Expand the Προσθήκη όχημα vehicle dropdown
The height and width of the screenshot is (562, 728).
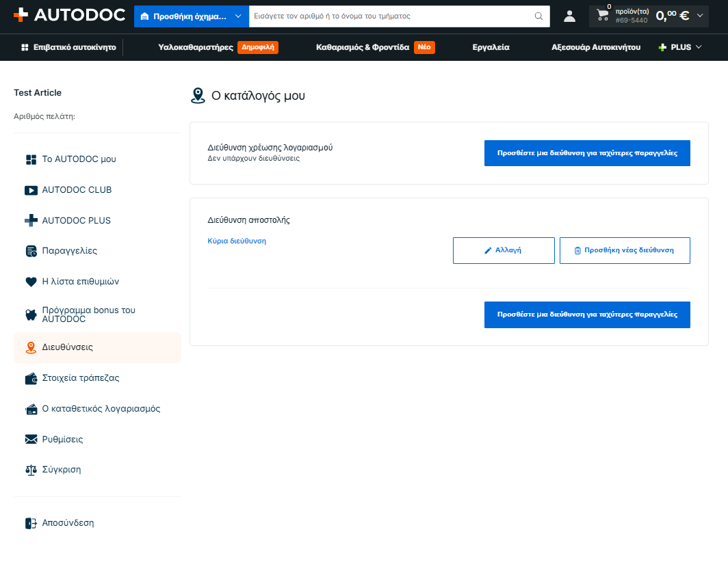point(192,16)
